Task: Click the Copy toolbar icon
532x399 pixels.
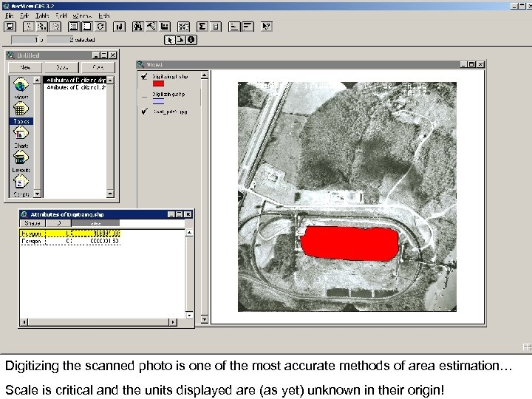Action: tap(42, 27)
